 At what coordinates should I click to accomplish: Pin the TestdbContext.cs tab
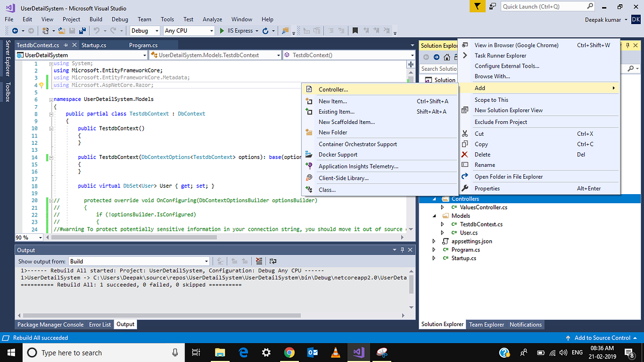point(65,46)
